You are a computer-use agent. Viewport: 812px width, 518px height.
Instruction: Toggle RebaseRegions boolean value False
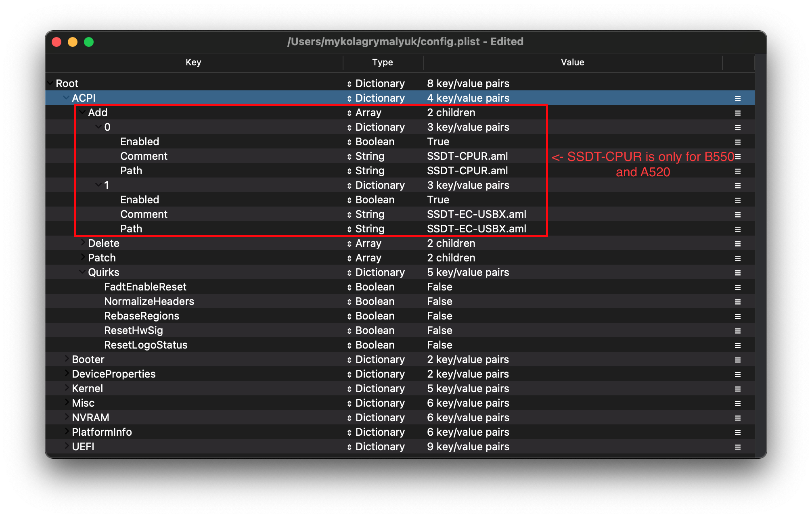[439, 316]
